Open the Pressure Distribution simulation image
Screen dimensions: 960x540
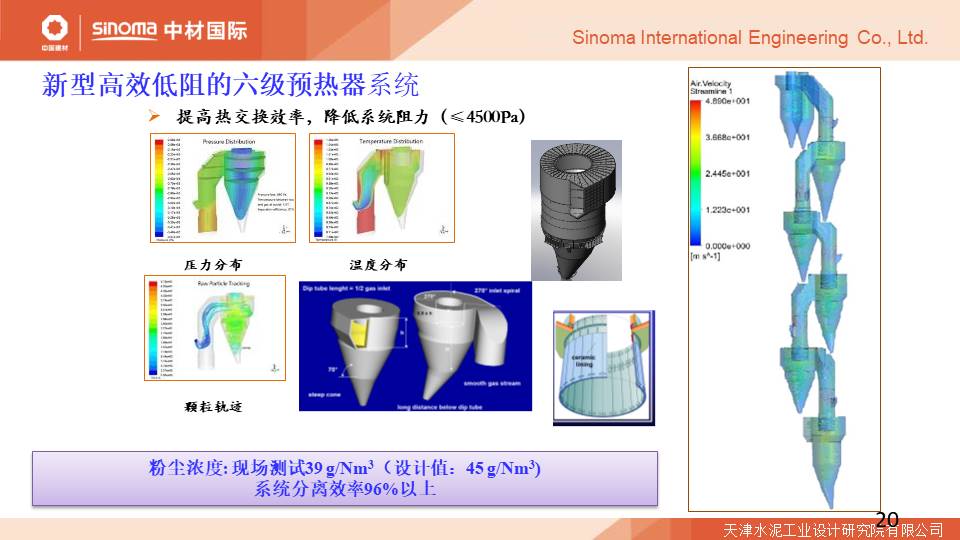coord(222,188)
